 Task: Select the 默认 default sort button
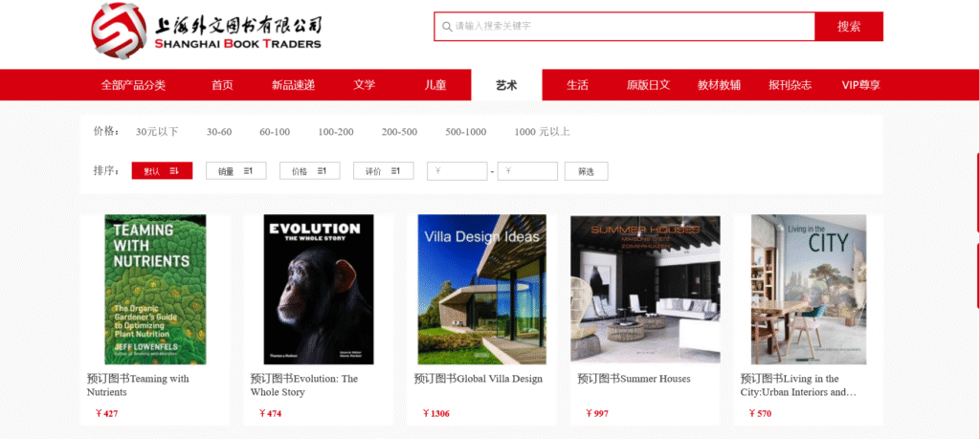point(162,171)
